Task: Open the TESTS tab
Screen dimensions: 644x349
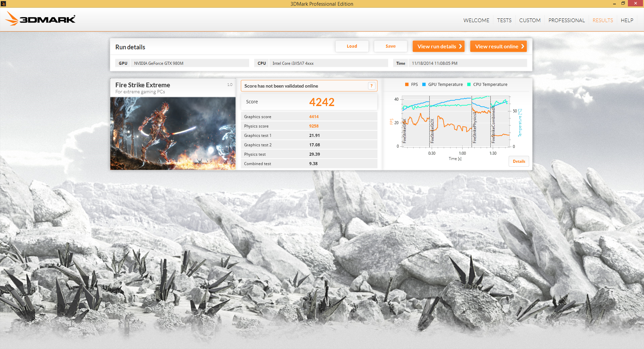Action: [x=504, y=20]
